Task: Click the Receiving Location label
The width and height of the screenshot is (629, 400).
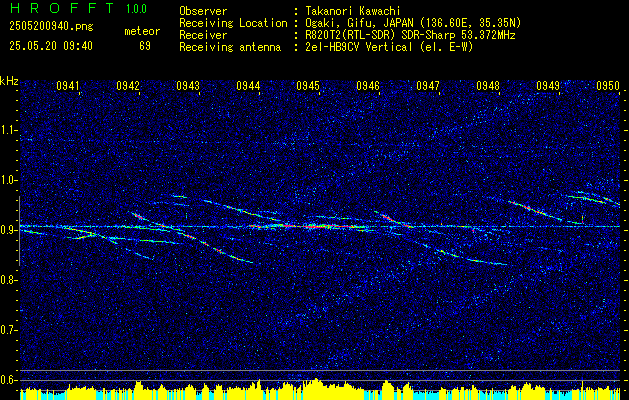Action: [233, 23]
